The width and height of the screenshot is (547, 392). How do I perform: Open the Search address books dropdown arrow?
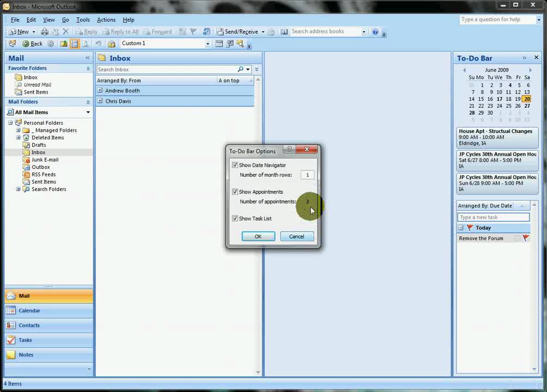[364, 32]
